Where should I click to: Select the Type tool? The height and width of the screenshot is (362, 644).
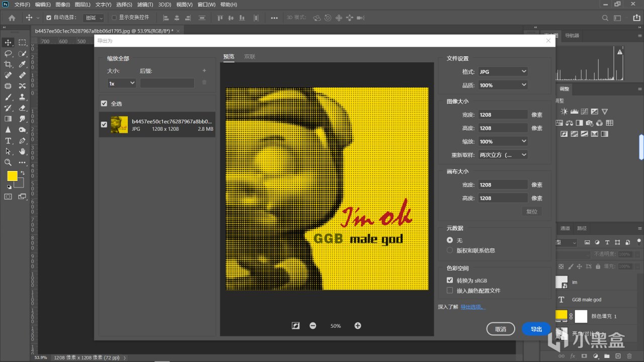8,141
